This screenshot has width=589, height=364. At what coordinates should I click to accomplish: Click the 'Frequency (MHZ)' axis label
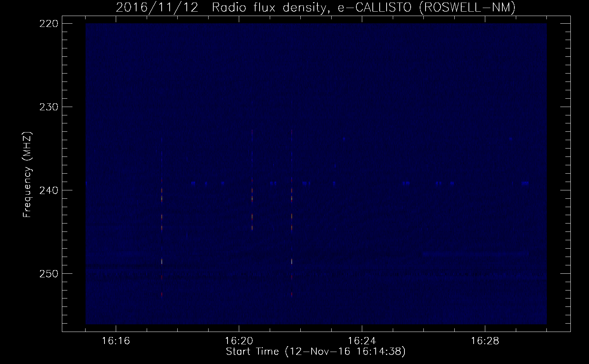tap(28, 174)
